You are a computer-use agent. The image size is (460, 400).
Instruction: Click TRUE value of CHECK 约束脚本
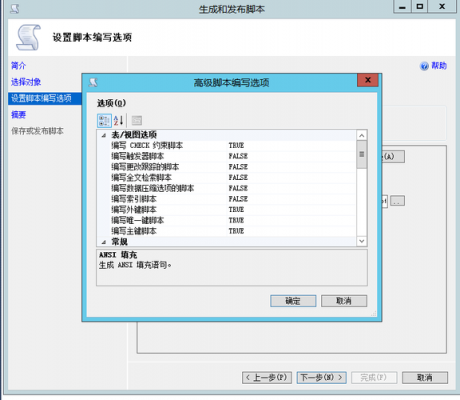[236, 145]
